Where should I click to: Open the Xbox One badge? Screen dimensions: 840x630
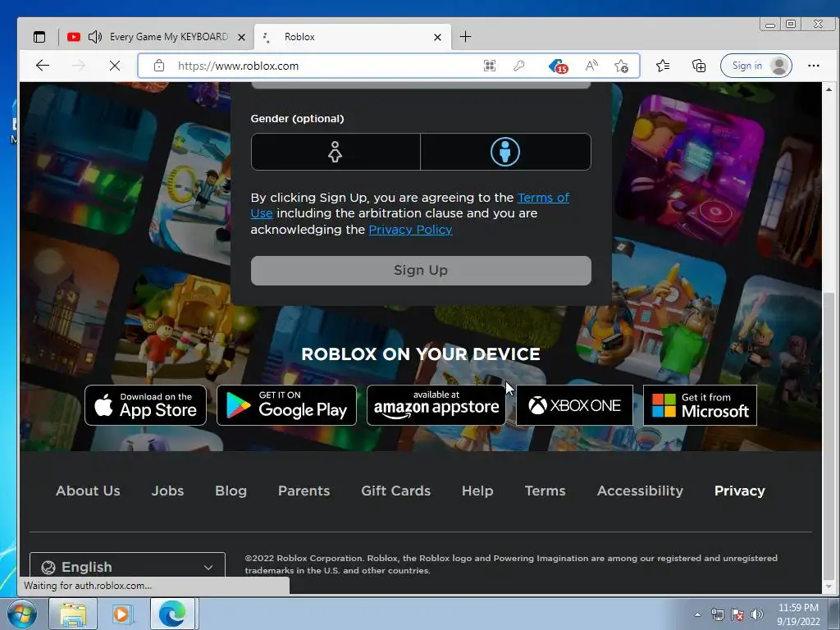574,405
